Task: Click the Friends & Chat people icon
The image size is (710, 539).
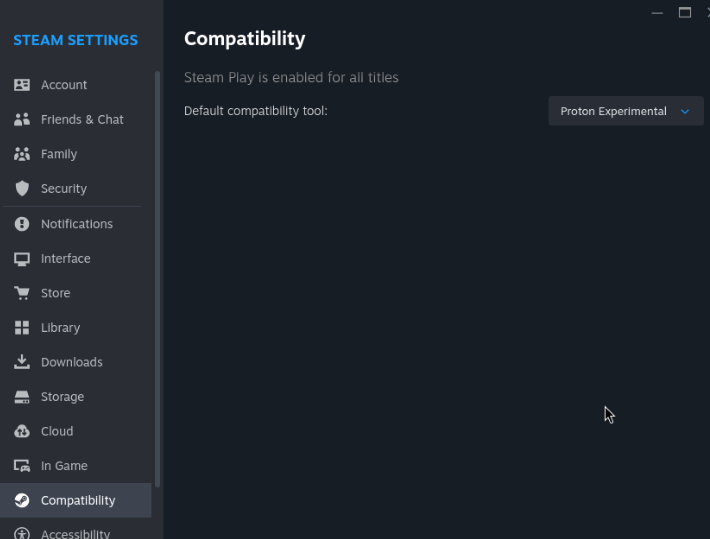Action: pos(22,120)
